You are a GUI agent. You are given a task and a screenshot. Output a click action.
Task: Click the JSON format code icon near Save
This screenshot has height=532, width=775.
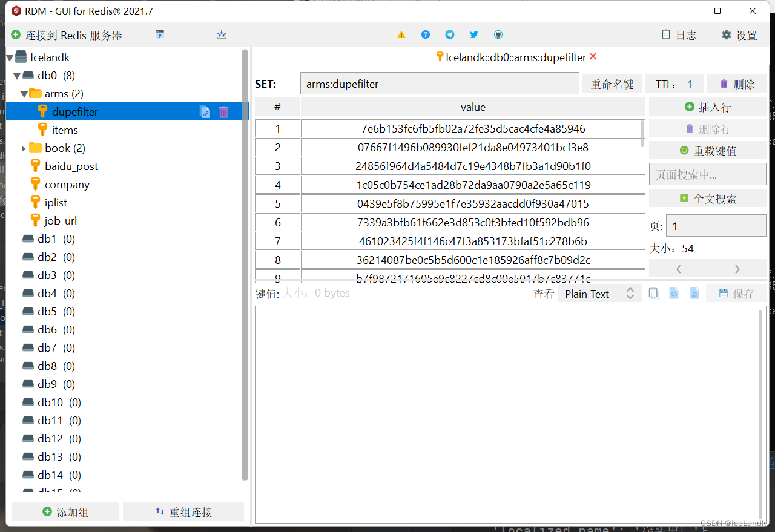point(674,294)
